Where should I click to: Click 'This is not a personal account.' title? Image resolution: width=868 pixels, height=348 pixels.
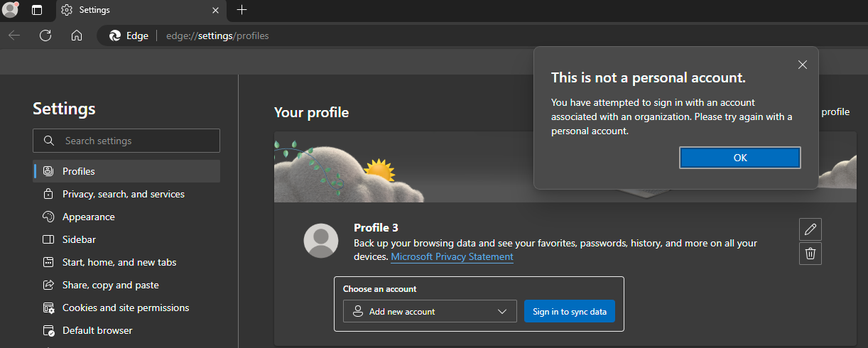pos(648,77)
